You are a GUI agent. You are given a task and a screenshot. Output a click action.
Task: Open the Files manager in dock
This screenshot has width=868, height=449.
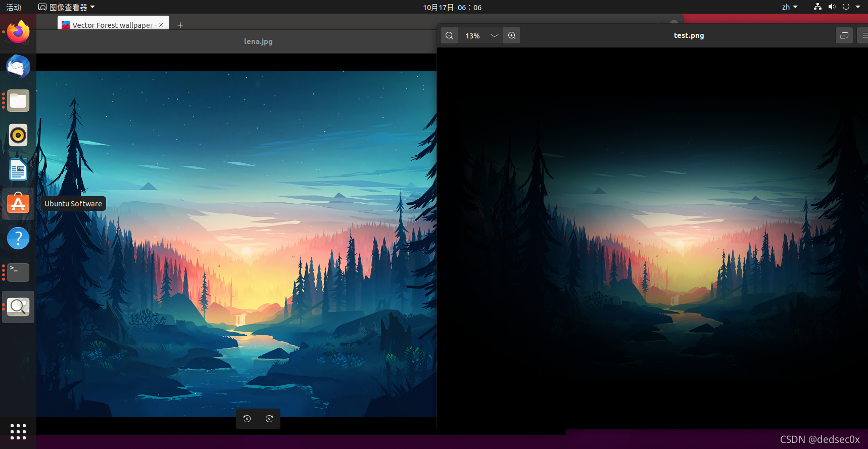(x=18, y=101)
